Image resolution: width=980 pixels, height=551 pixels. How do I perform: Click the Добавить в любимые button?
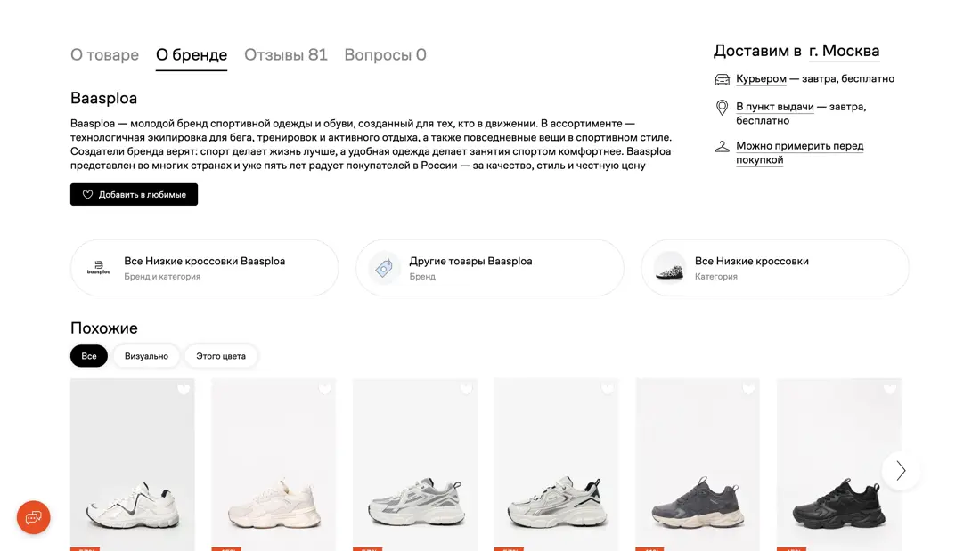coord(134,194)
